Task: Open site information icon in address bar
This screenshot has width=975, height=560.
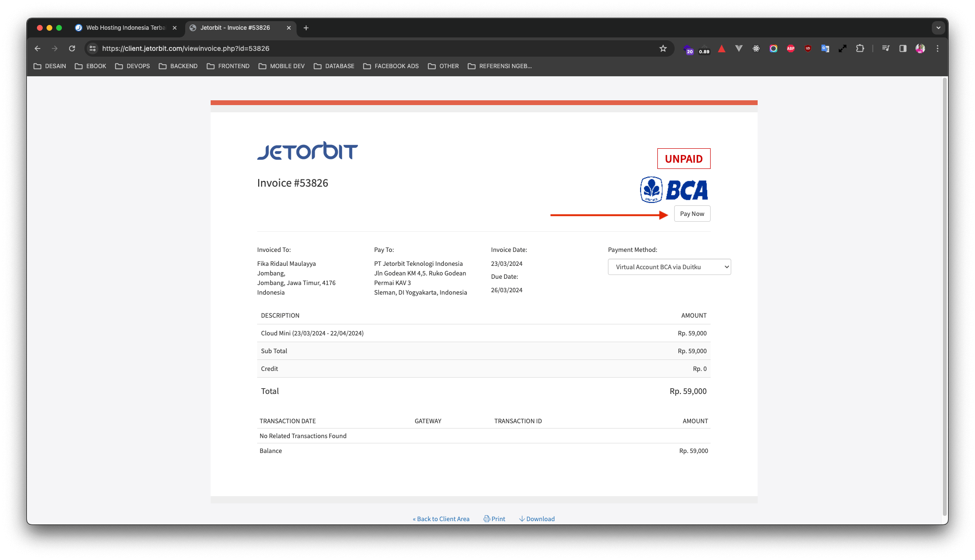Action: (93, 48)
